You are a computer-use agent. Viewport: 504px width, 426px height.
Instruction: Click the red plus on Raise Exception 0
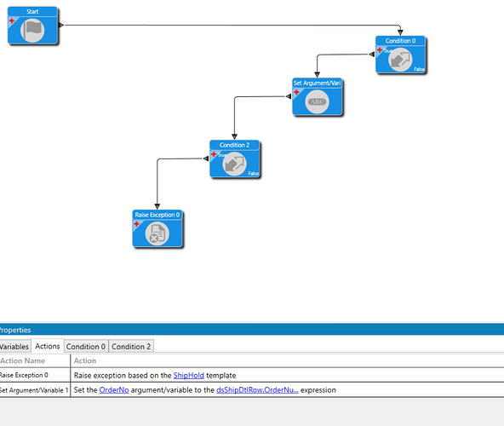pyautogui.click(x=136, y=224)
